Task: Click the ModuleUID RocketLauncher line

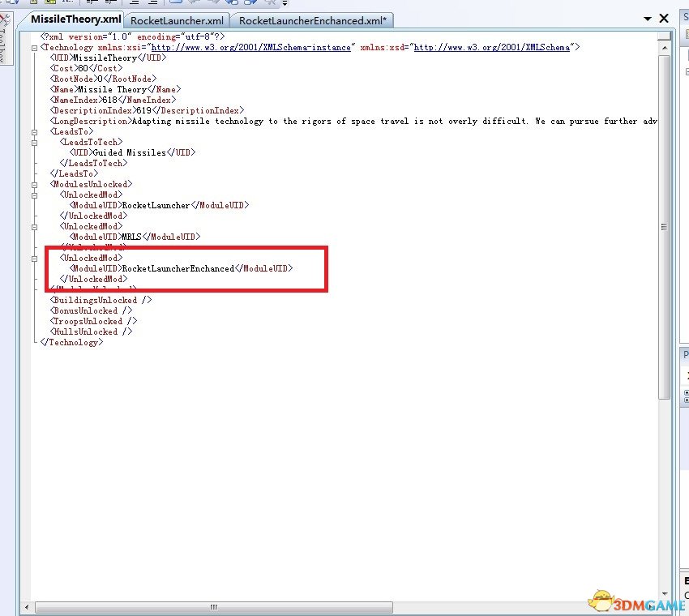Action: (x=159, y=206)
